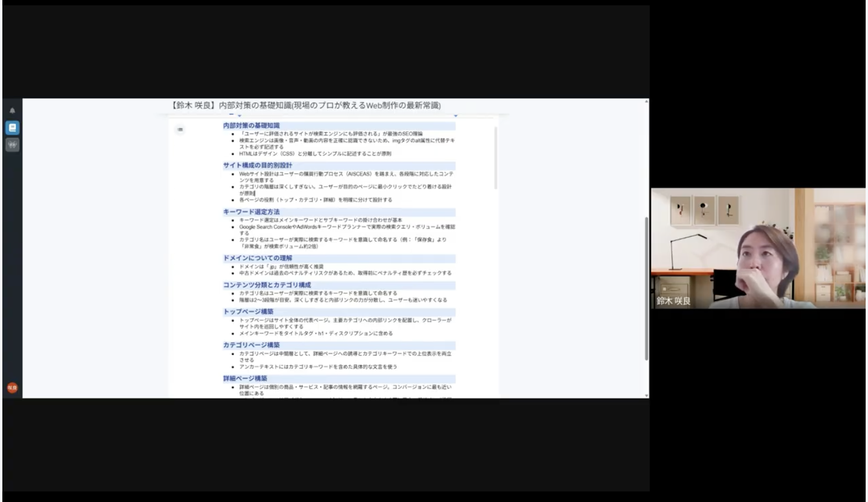Screen dimensions: 868x502
Task: Click the bullet starting カテゴリの階層は深くしすぎない
Action: [x=345, y=189]
